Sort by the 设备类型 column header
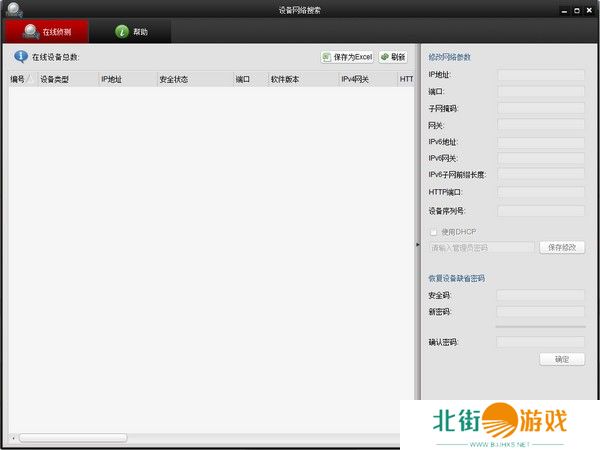 point(55,79)
